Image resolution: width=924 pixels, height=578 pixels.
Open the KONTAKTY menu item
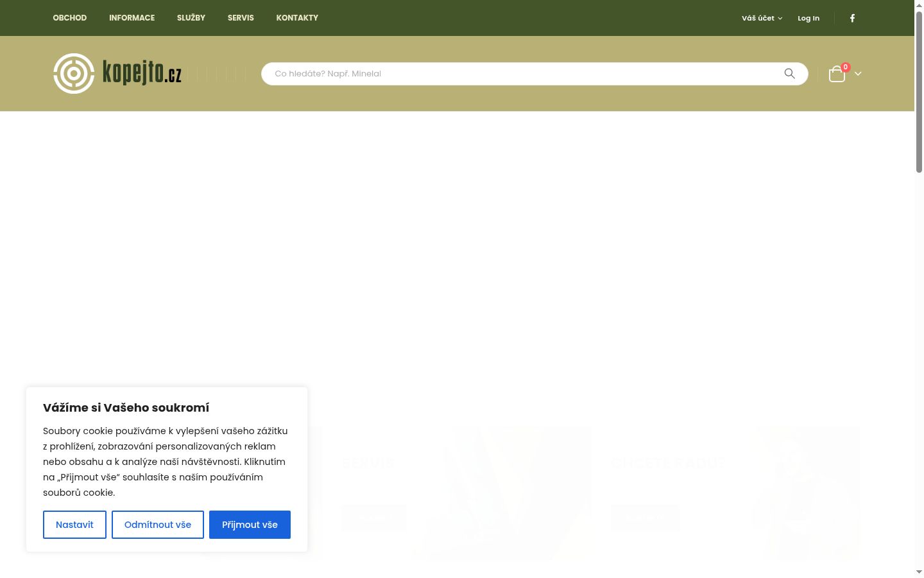point(297,18)
